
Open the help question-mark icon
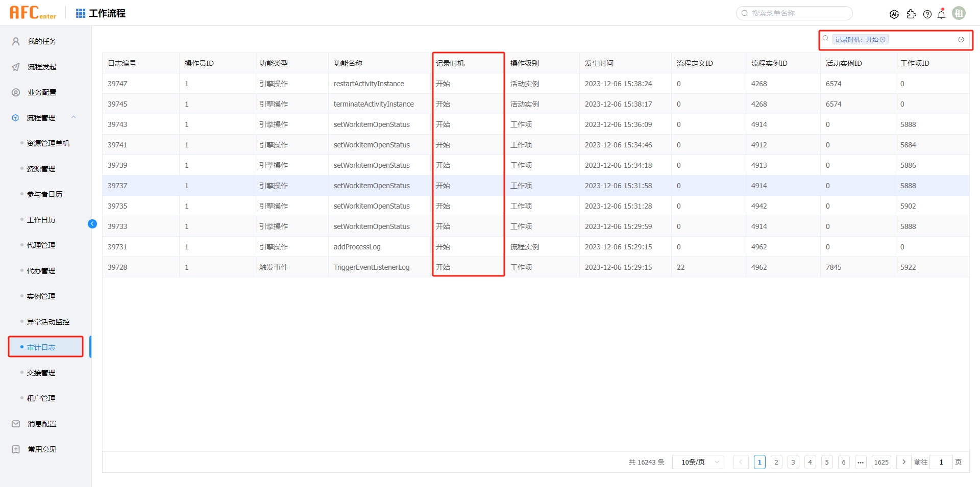[927, 14]
